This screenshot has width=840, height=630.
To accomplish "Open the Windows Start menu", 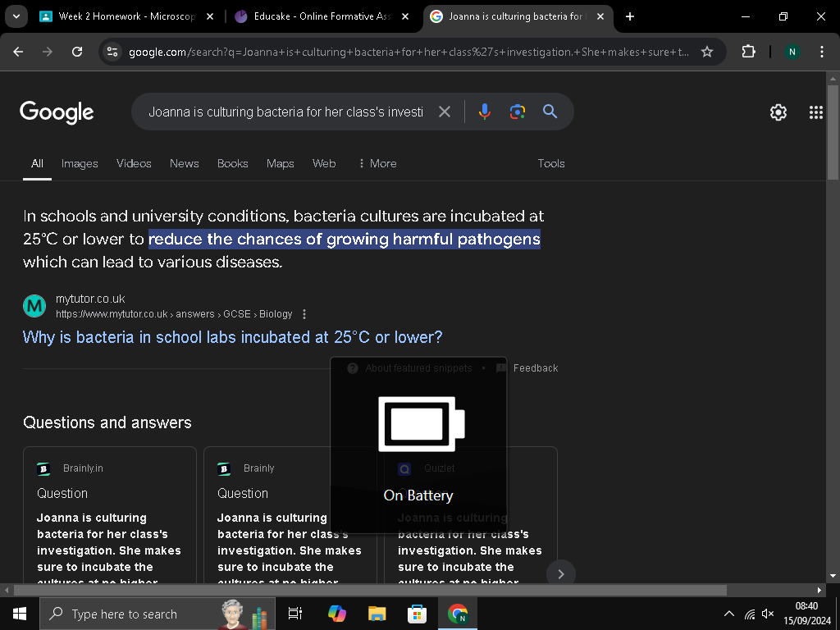I will (x=20, y=614).
